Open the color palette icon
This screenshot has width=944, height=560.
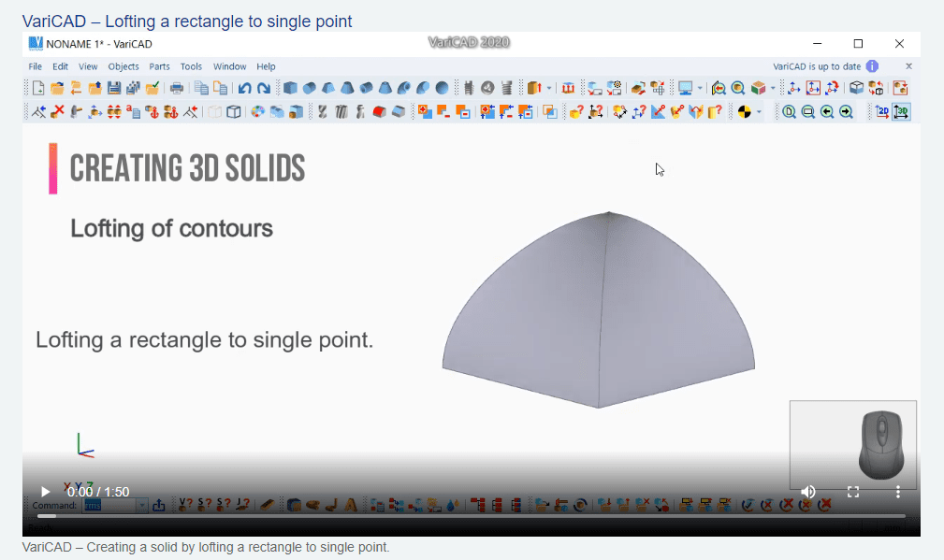pos(257,112)
